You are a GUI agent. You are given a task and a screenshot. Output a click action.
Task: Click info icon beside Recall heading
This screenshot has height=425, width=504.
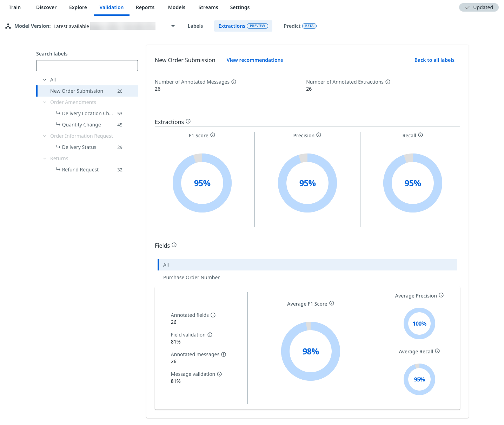tap(420, 135)
